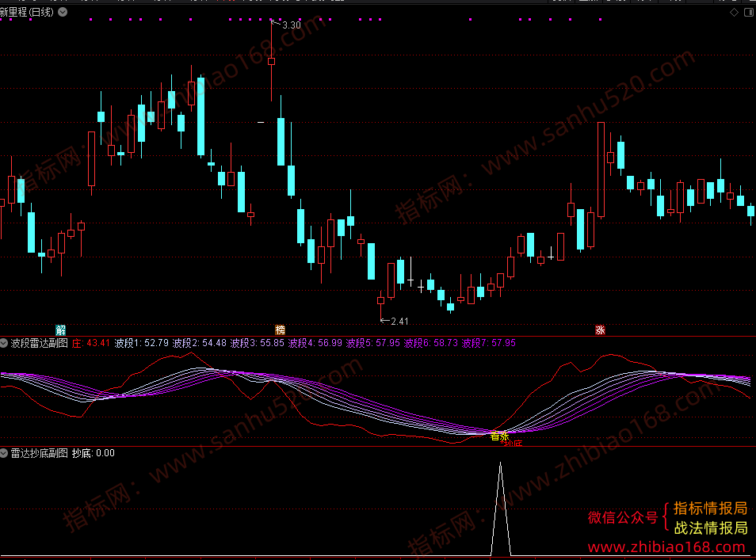Click the white 抄底 spike peak

(501, 463)
